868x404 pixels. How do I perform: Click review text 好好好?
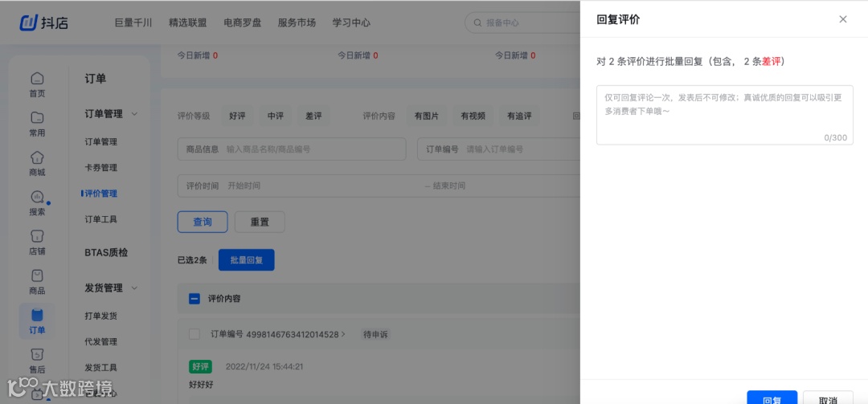tap(201, 384)
